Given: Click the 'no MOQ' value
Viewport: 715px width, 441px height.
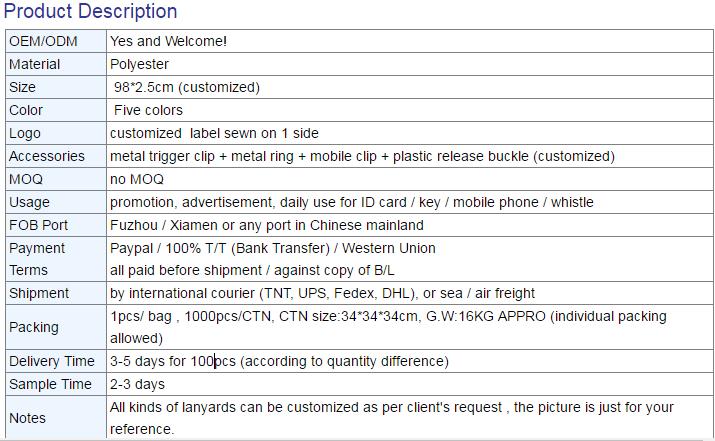Looking at the screenshot, I should [x=137, y=179].
